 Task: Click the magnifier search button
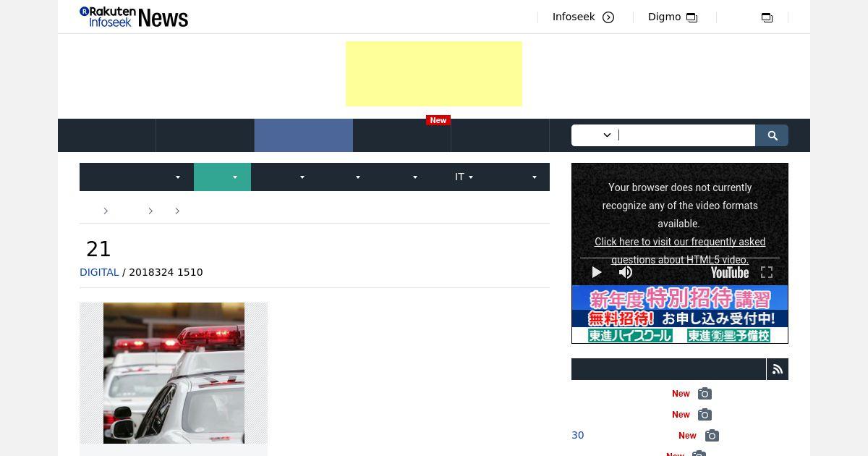pyautogui.click(x=772, y=135)
